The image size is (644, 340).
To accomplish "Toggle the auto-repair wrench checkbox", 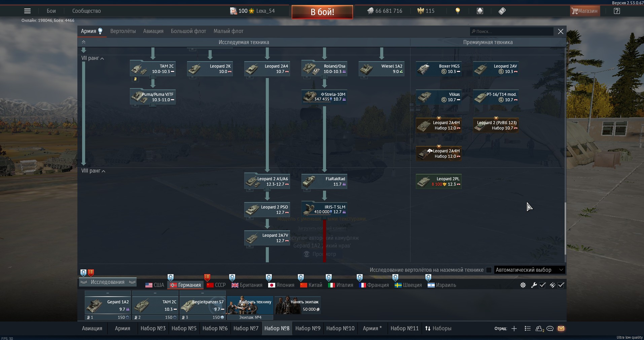I will point(542,285).
